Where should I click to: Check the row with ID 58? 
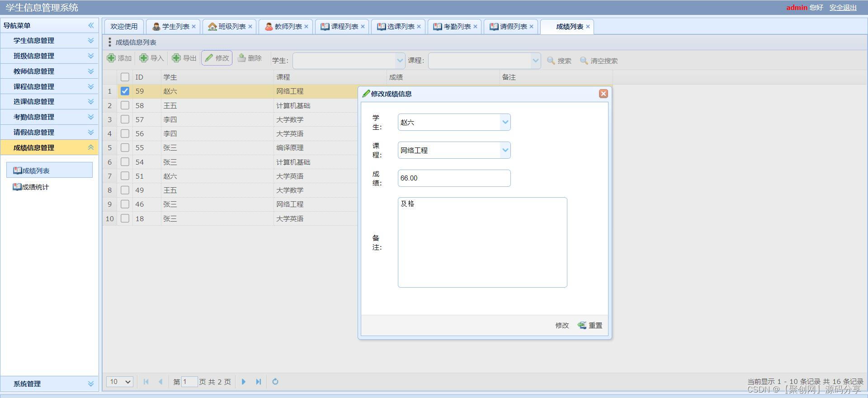pyautogui.click(x=125, y=105)
